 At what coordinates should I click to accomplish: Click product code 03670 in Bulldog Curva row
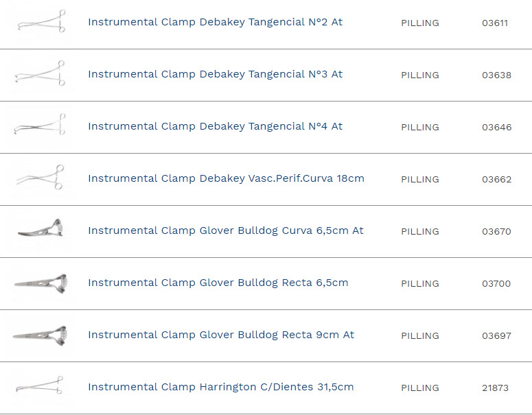pyautogui.click(x=496, y=231)
